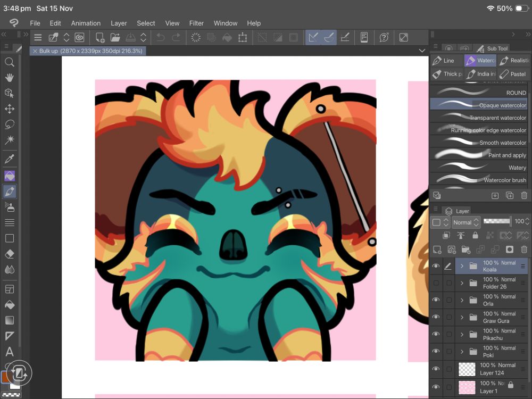Open the Filter menu

(196, 23)
